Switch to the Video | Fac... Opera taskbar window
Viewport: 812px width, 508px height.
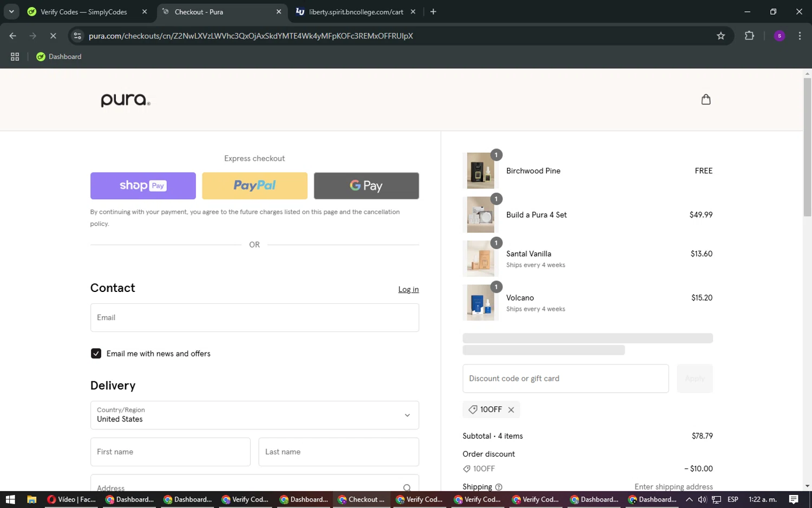[71, 499]
